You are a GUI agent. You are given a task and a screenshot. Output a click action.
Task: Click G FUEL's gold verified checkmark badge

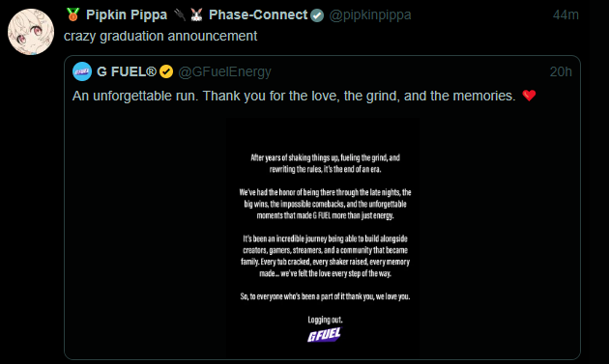tap(166, 71)
